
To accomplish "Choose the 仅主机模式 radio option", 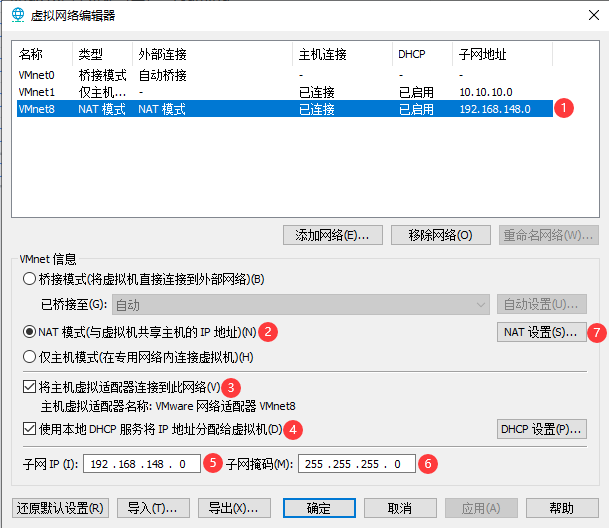I will 30,357.
